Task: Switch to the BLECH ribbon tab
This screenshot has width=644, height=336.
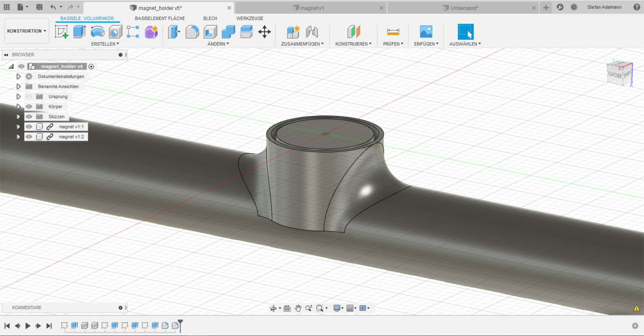Action: [x=210, y=18]
